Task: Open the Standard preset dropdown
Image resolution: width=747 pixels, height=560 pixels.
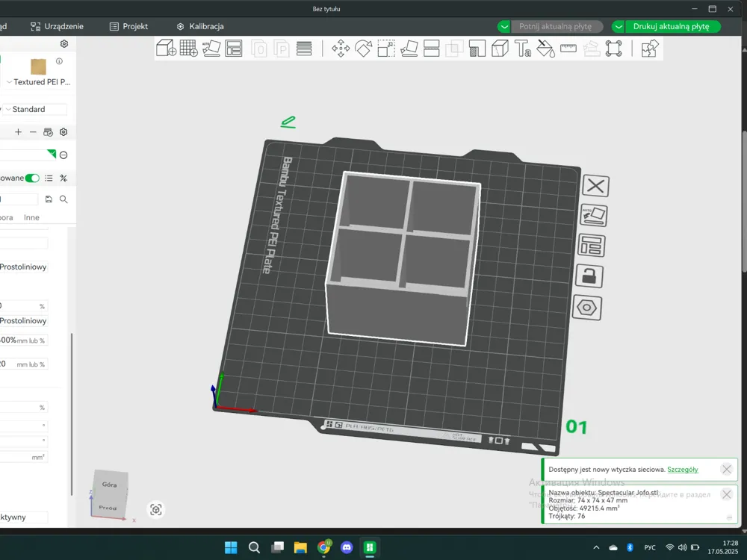Action: pos(35,109)
